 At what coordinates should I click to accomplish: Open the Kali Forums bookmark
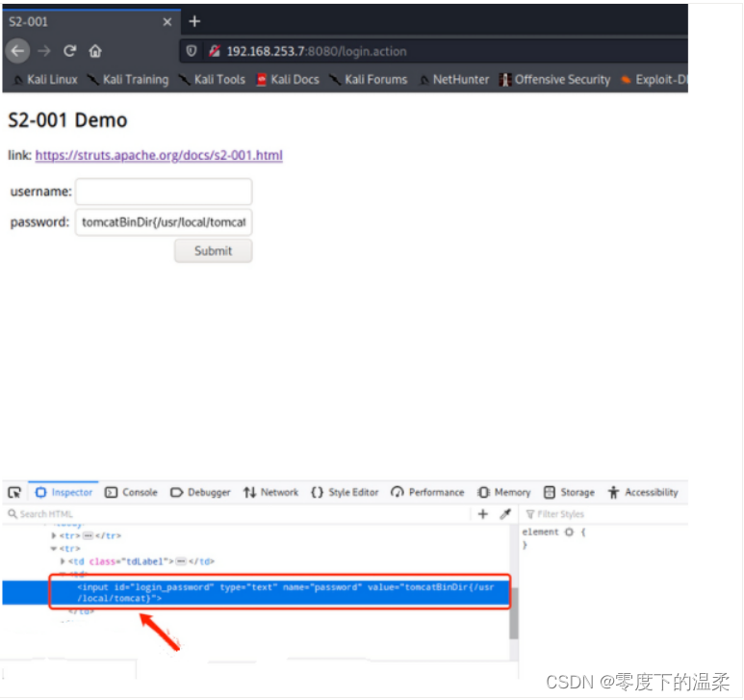click(369, 79)
